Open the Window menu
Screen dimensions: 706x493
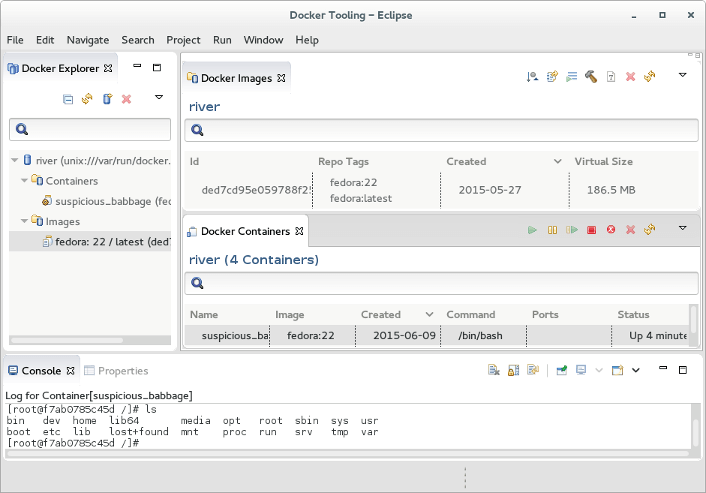tap(263, 40)
